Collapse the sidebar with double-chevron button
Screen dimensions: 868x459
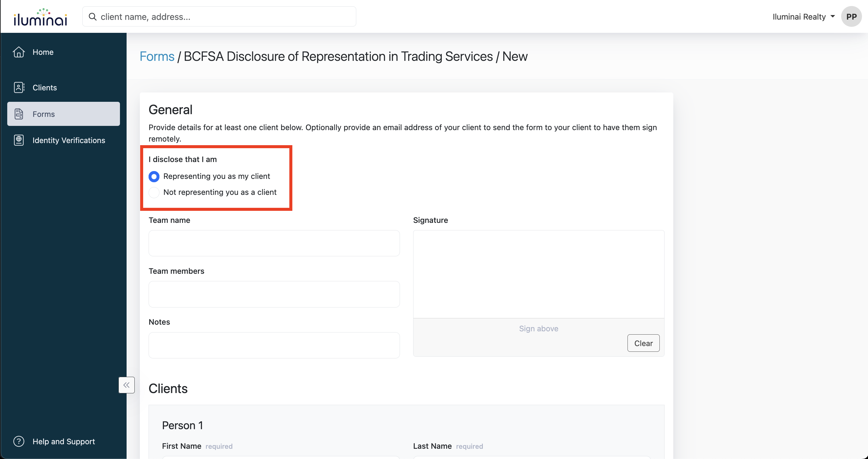pyautogui.click(x=126, y=385)
